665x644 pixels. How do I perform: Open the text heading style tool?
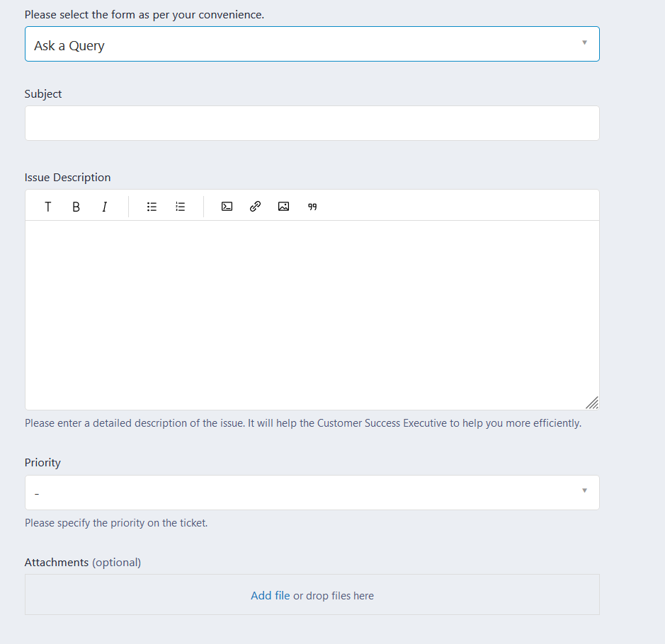click(x=48, y=207)
